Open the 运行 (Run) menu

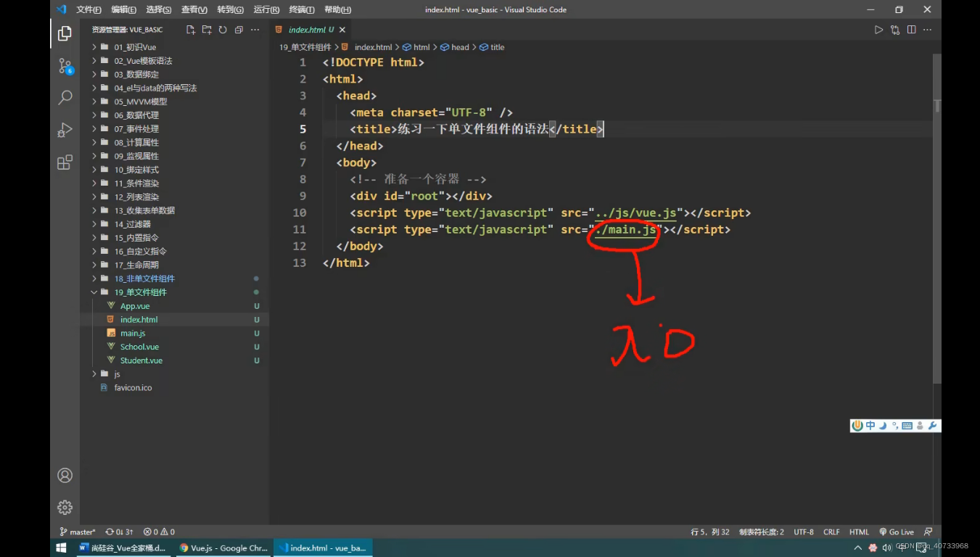[266, 9]
